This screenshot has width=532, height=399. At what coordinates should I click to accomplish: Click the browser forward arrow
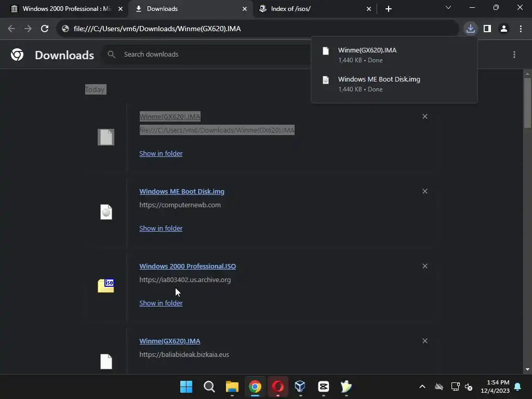(x=28, y=29)
